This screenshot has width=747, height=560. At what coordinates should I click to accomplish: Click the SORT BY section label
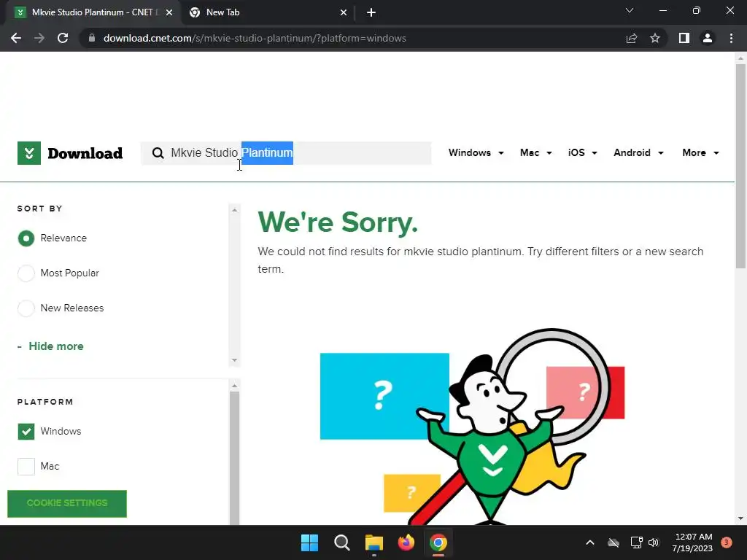(x=40, y=209)
